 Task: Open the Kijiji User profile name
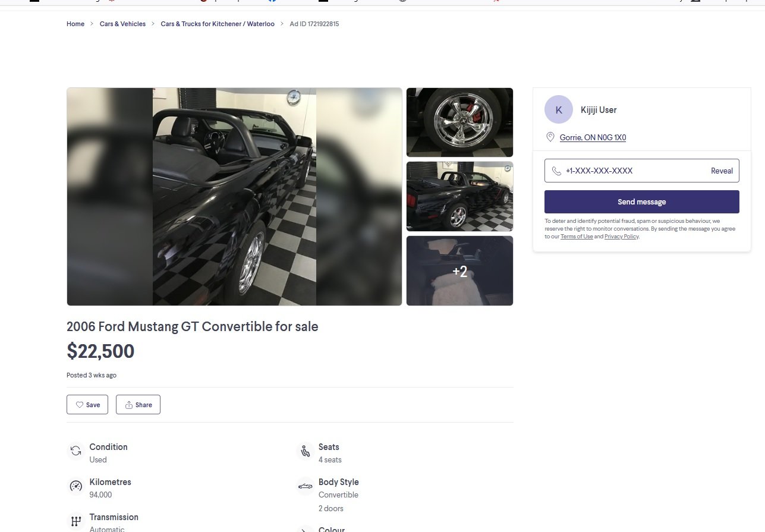point(599,110)
